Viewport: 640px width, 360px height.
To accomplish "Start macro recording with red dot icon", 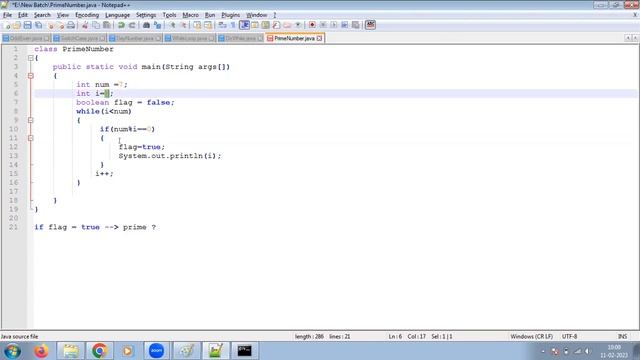I will (312, 25).
